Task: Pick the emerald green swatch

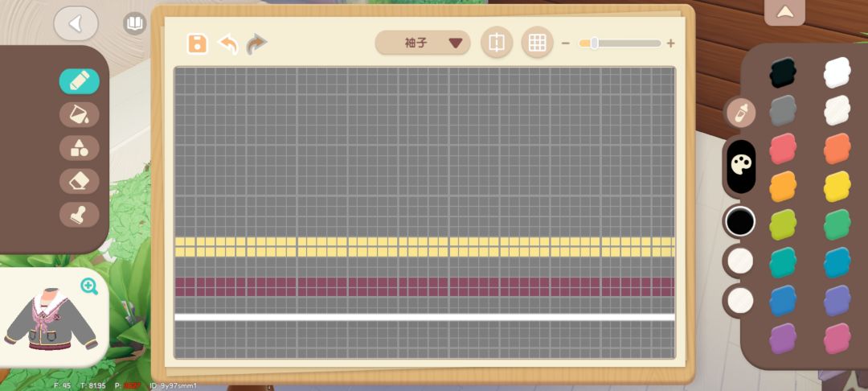Action: [x=837, y=224]
